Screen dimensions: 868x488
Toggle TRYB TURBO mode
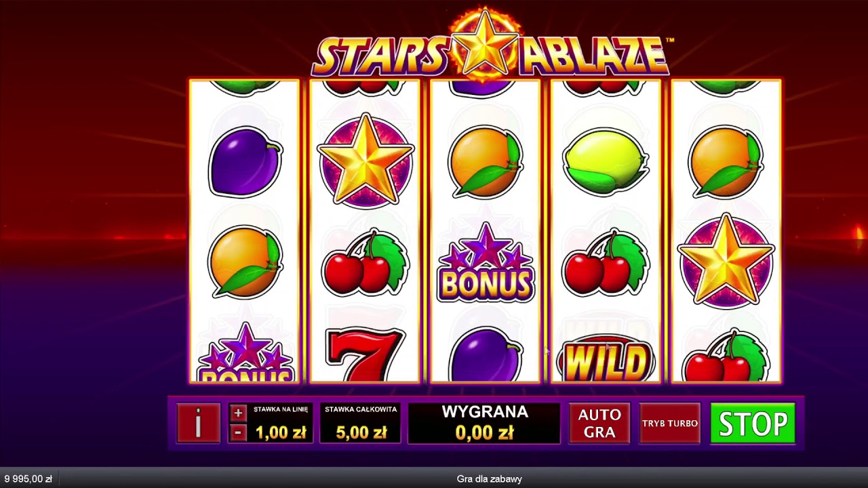[670, 423]
